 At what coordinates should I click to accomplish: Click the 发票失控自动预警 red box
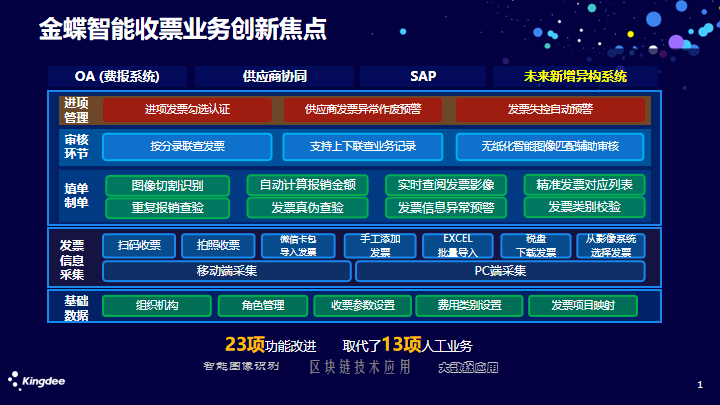pyautogui.click(x=550, y=109)
